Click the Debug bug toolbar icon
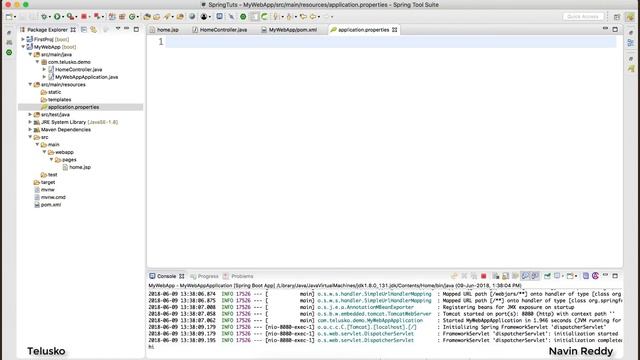Viewport: 640px width, 360px height. pyautogui.click(x=44, y=17)
